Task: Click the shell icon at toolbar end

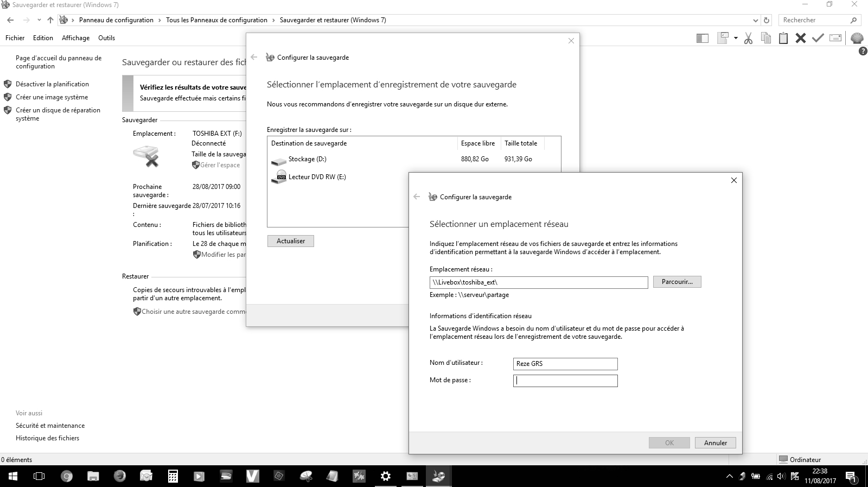Action: point(857,38)
